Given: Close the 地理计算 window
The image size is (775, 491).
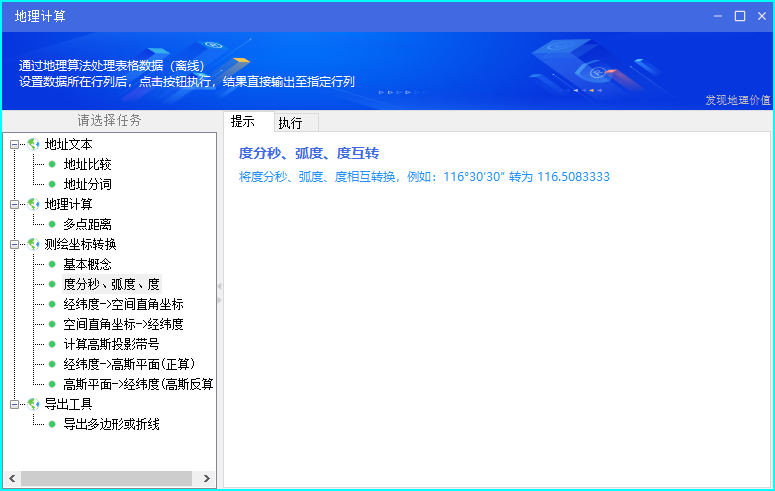Looking at the screenshot, I should click(762, 16).
